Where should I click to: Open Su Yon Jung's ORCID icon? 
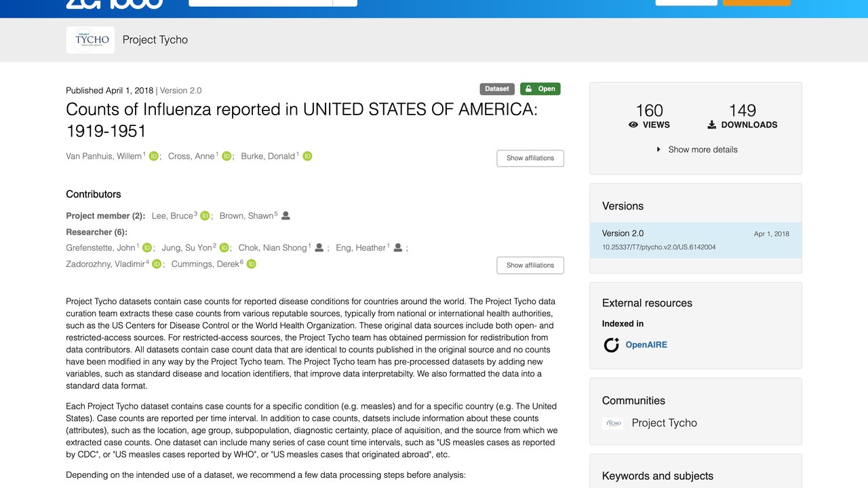(224, 247)
